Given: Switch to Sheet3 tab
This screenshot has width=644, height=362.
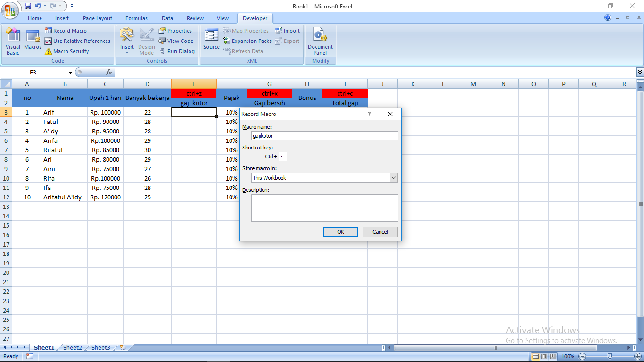Looking at the screenshot, I should [101, 347].
